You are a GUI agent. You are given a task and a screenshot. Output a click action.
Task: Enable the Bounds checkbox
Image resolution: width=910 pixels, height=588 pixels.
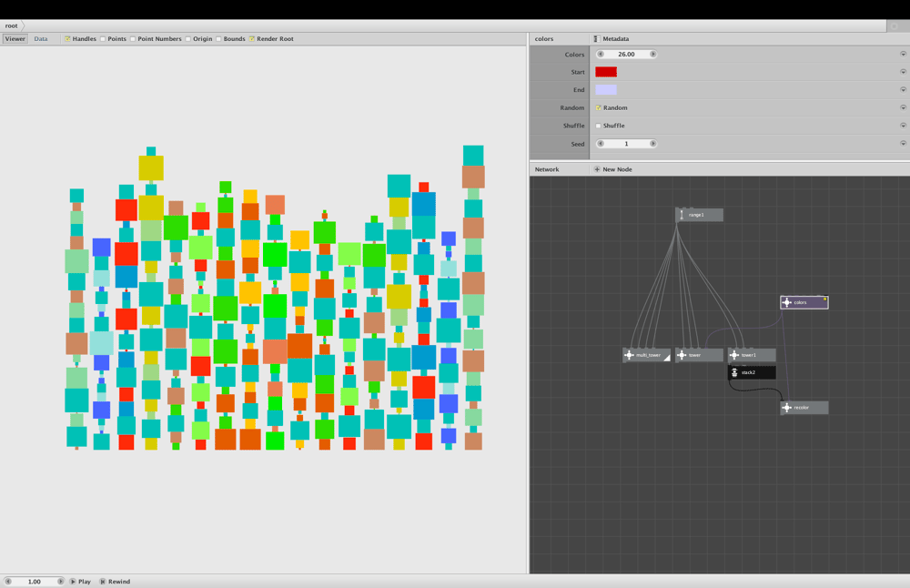click(x=218, y=39)
